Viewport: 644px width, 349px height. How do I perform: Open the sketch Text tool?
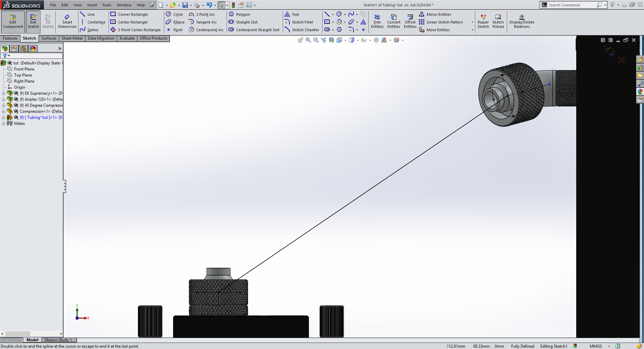(291, 14)
